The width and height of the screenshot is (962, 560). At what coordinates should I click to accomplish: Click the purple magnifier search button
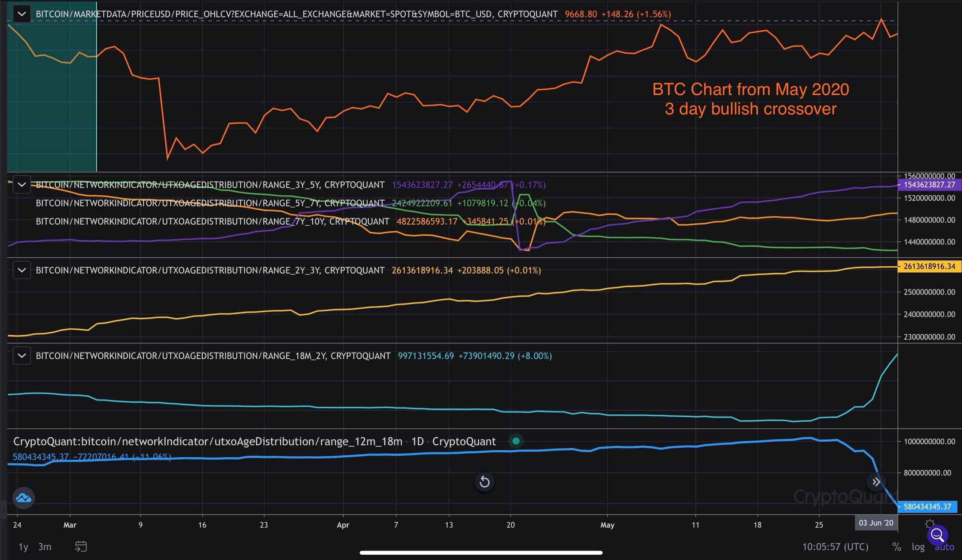[x=937, y=536]
